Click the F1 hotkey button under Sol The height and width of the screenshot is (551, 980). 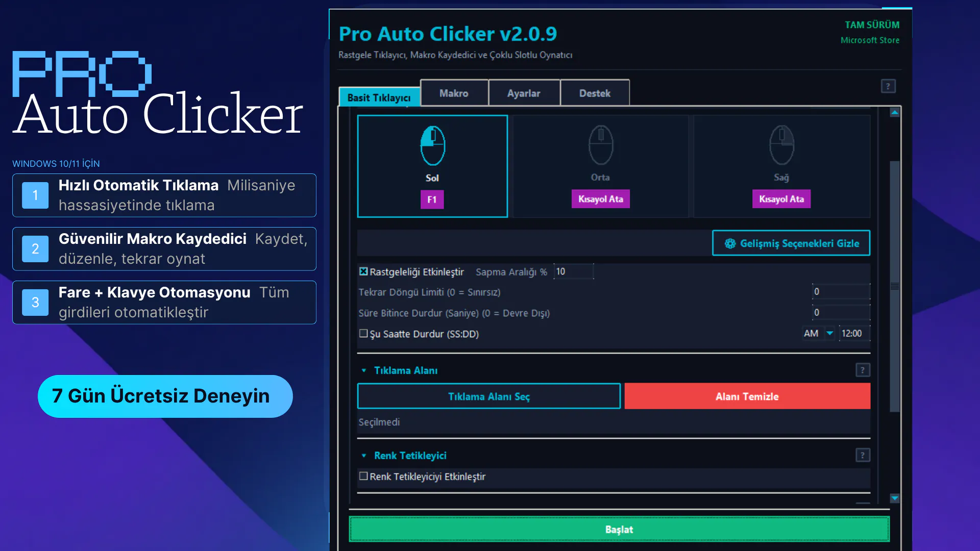point(432,199)
